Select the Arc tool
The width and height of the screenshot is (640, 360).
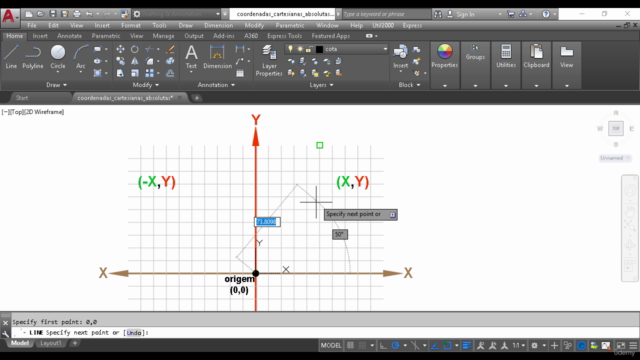pos(80,57)
